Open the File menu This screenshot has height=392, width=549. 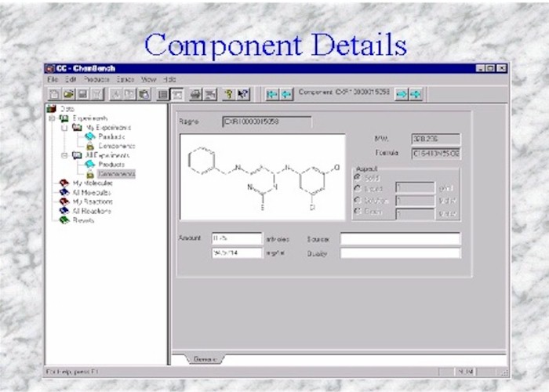(x=53, y=80)
